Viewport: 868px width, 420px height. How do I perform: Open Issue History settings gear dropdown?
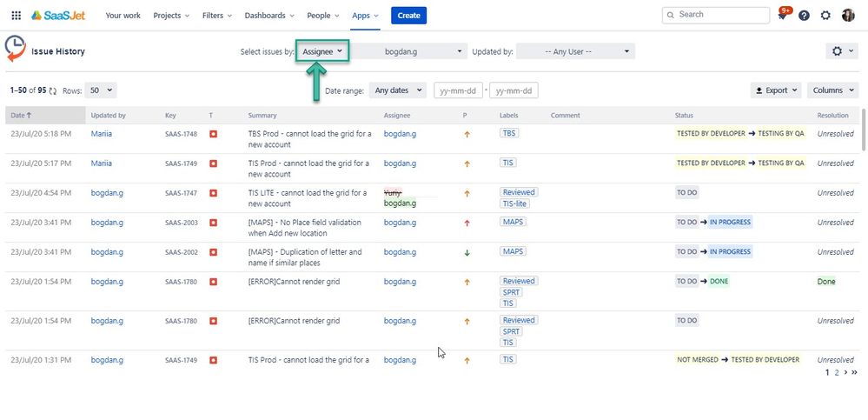841,51
